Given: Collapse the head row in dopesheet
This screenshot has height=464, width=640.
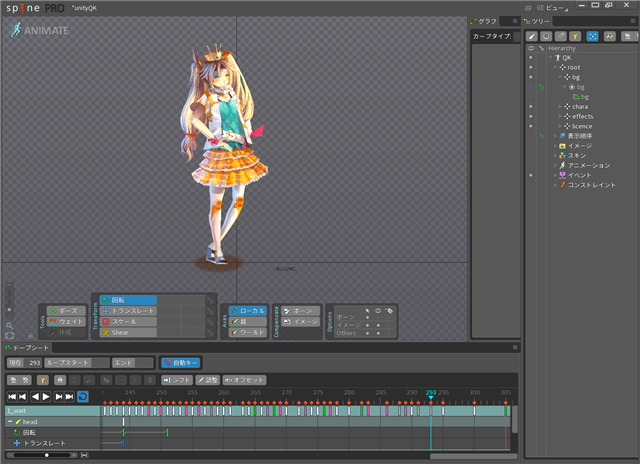Looking at the screenshot, I should click(10, 422).
